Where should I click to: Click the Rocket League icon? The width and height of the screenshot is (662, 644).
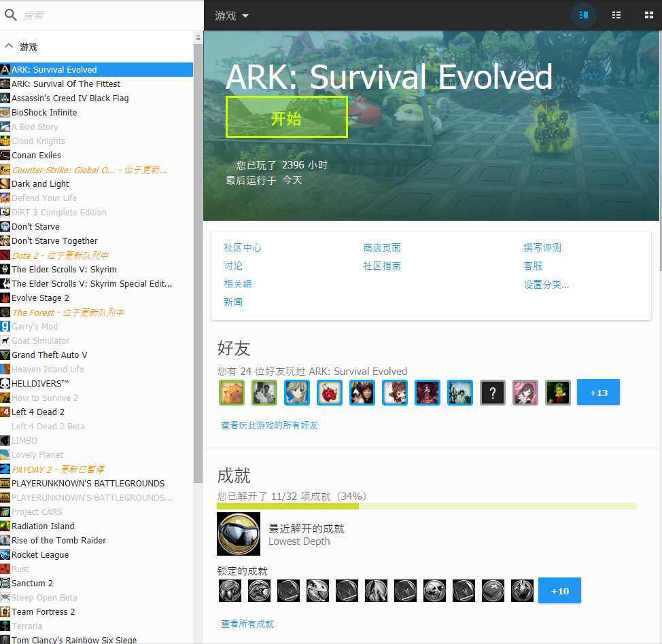[5, 555]
